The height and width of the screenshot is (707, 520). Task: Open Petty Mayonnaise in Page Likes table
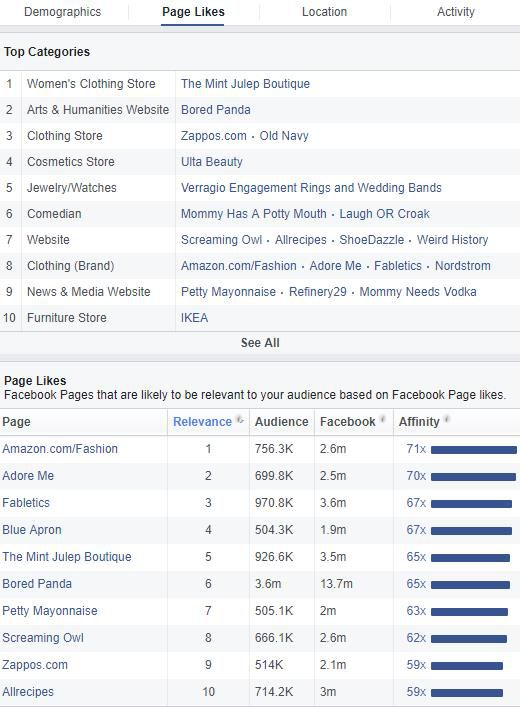(50, 611)
